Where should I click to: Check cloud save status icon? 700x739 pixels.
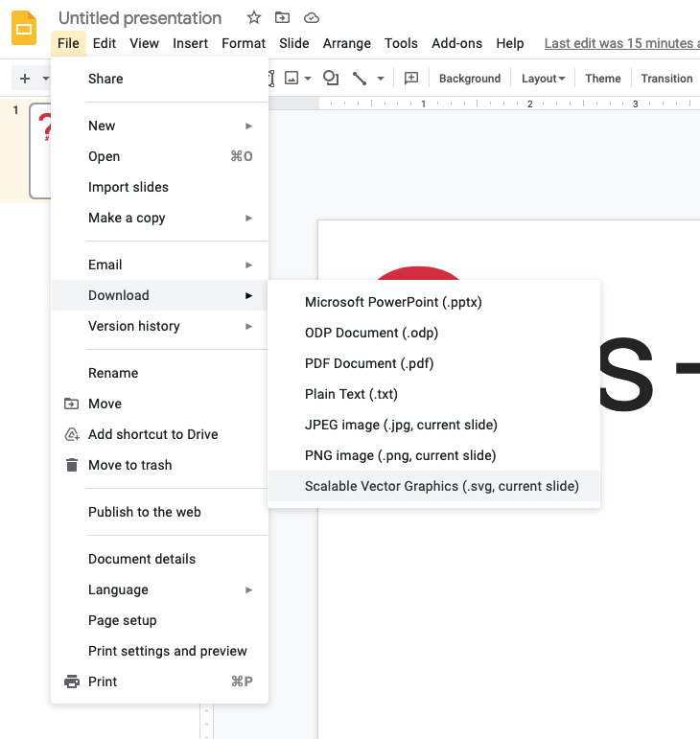pos(311,18)
